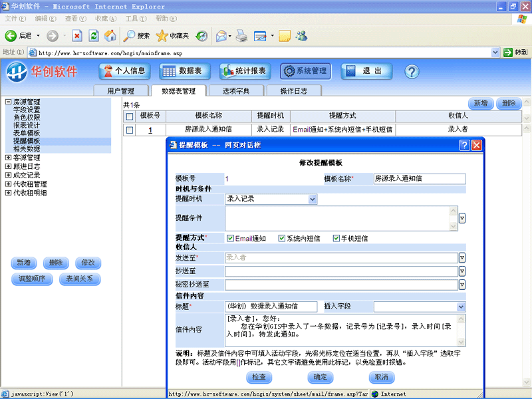The width and height of the screenshot is (532, 399).
Task: Open the 秘密抄送至 recipient picker arrow
Action: tap(462, 285)
